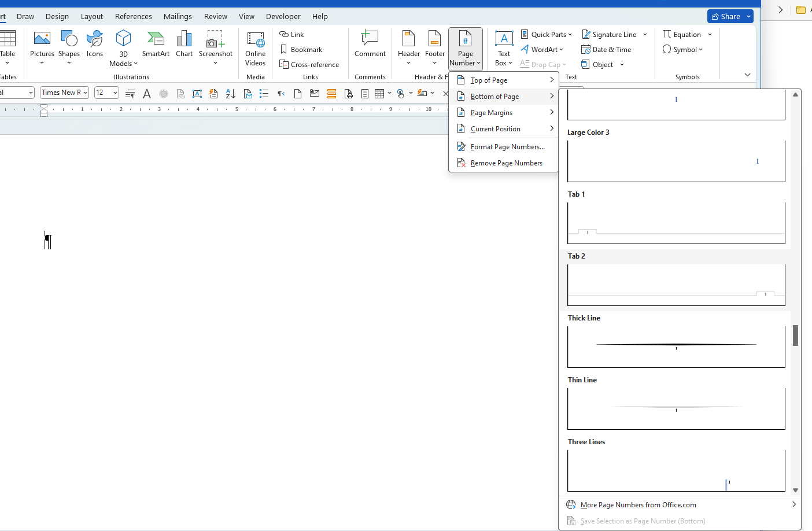The height and width of the screenshot is (531, 812).
Task: Click the blank page icon in quick toolbar
Action: (x=298, y=93)
